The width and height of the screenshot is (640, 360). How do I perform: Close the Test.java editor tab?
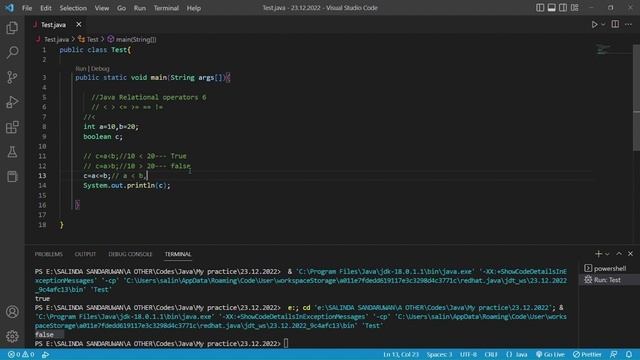pos(79,24)
